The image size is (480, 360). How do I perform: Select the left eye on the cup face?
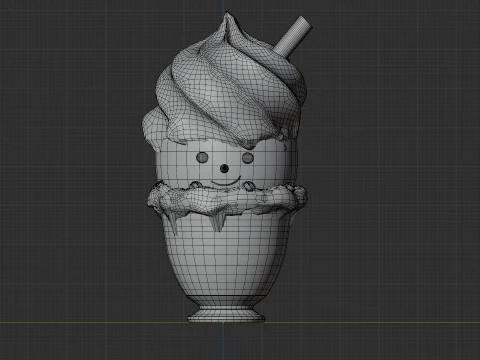[x=202, y=158]
